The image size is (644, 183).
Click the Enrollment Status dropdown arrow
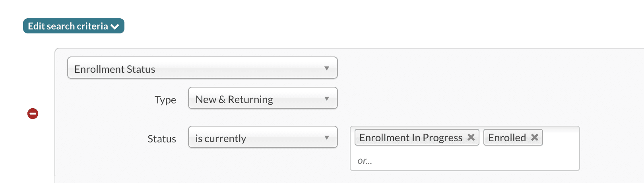pos(327,68)
